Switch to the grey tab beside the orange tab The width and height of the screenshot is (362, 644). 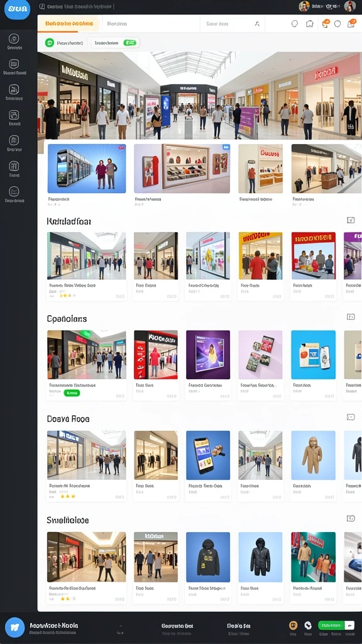tap(117, 24)
